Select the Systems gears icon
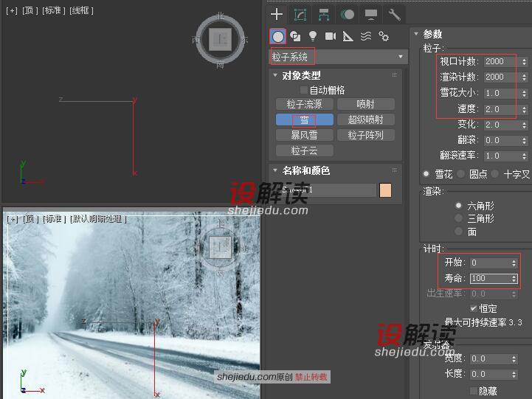Image resolution: width=532 pixels, height=399 pixels. tap(384, 36)
